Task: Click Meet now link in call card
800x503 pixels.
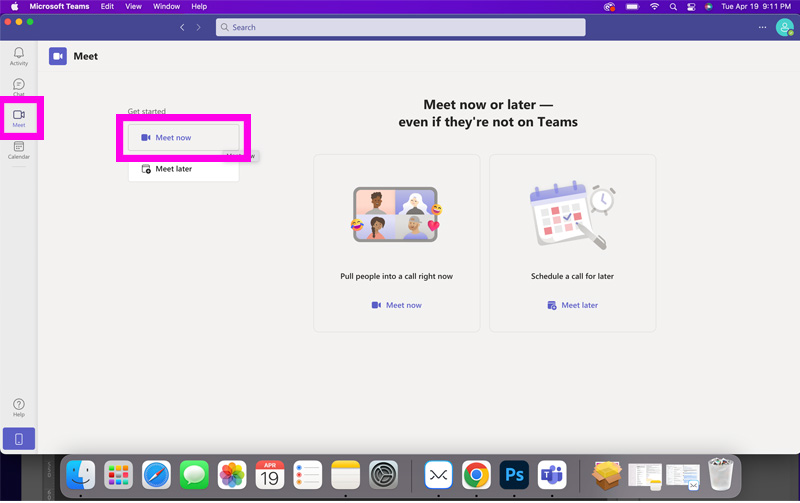Action: [396, 305]
